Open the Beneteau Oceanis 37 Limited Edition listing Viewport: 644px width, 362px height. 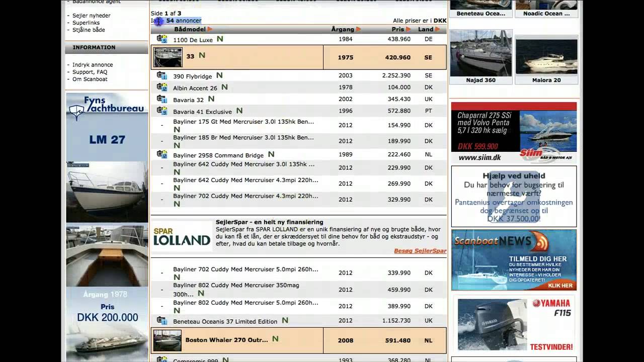click(x=225, y=321)
